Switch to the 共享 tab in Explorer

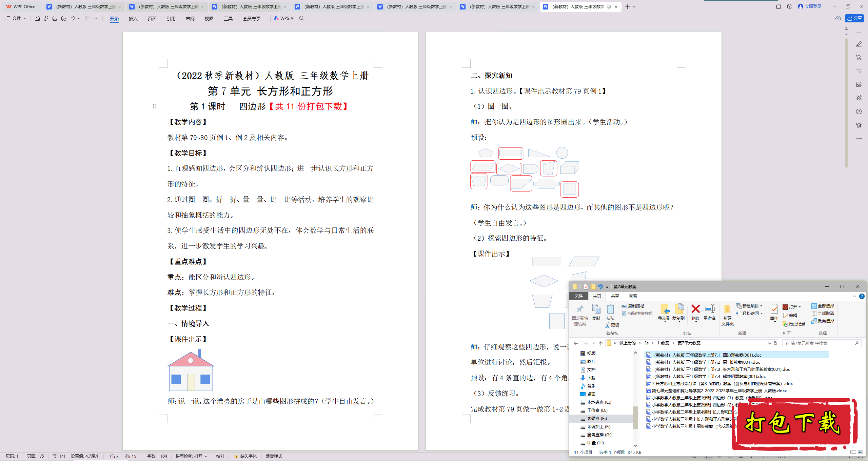(x=615, y=296)
